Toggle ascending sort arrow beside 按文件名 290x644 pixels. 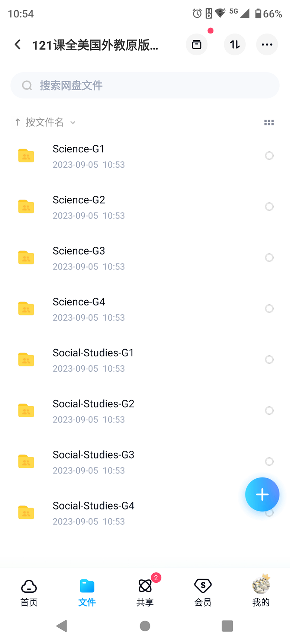[x=17, y=122]
